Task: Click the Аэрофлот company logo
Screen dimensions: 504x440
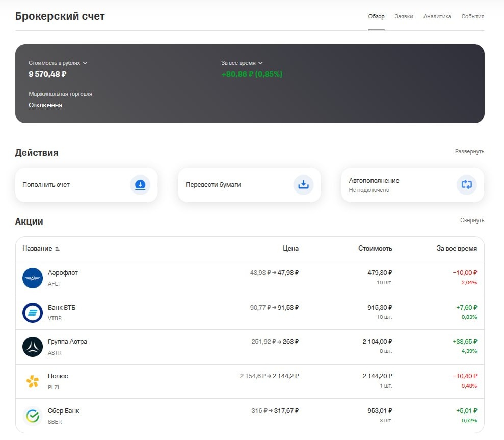Action: (x=33, y=278)
